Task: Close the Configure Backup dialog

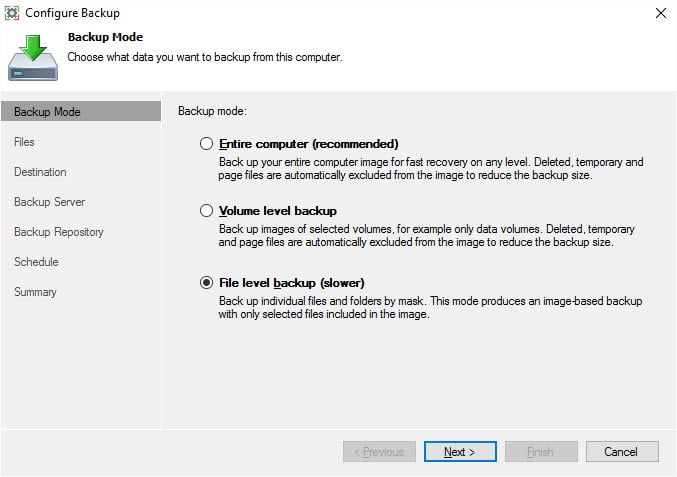Action: pos(661,13)
